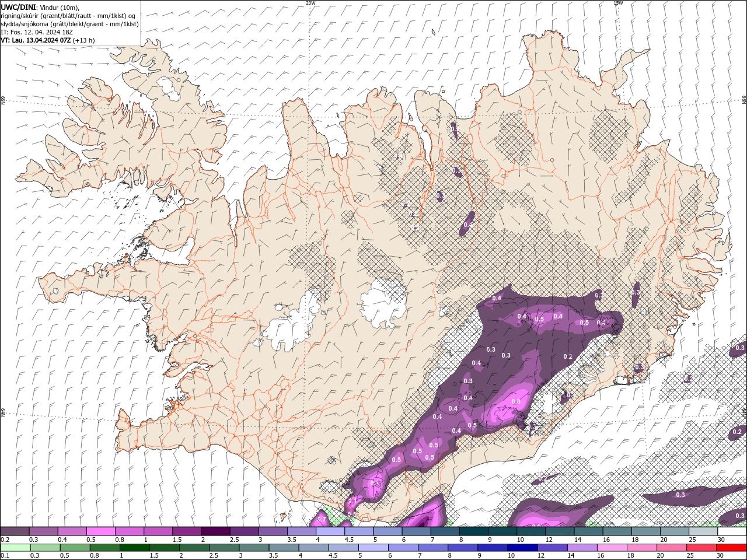Click the darkest green 1 lower rain swatch

(x=134, y=548)
